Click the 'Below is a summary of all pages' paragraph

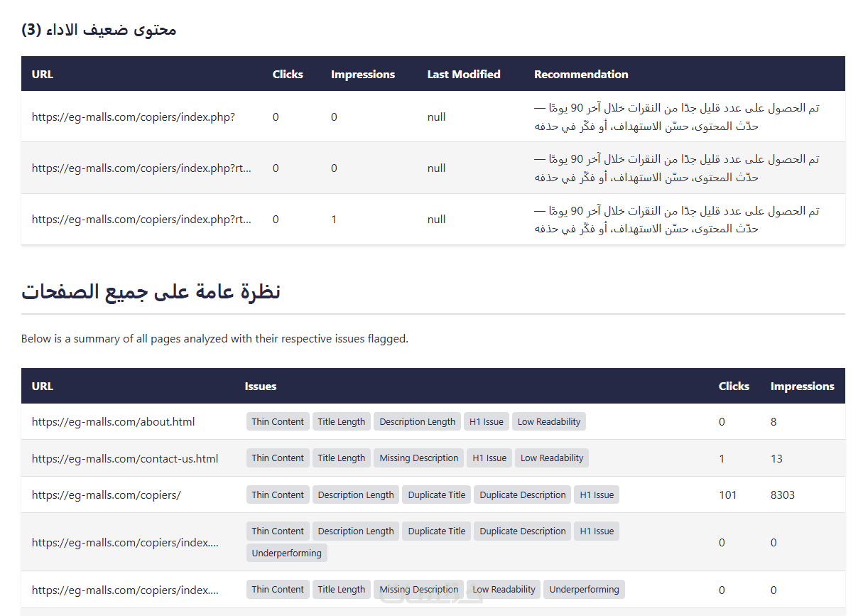coord(215,339)
